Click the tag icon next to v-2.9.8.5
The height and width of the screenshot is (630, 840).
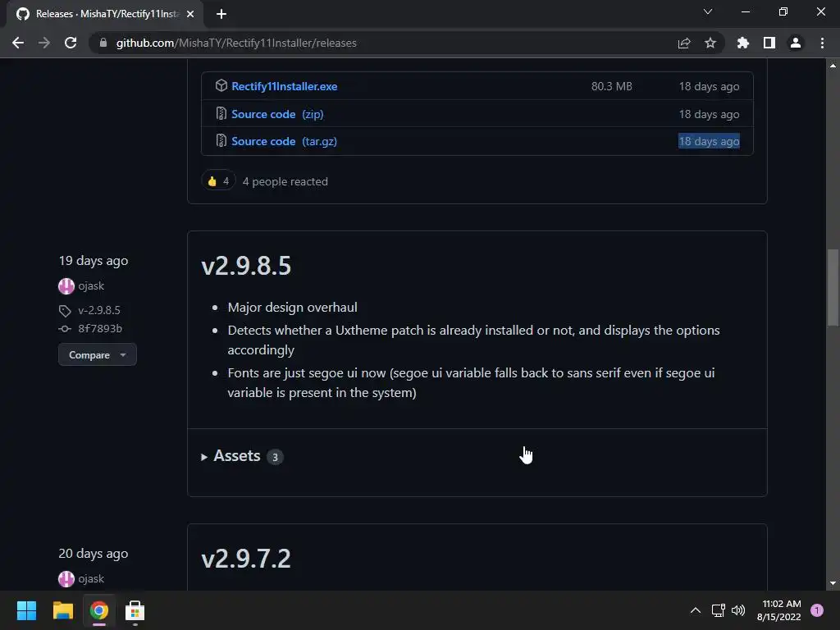(65, 311)
